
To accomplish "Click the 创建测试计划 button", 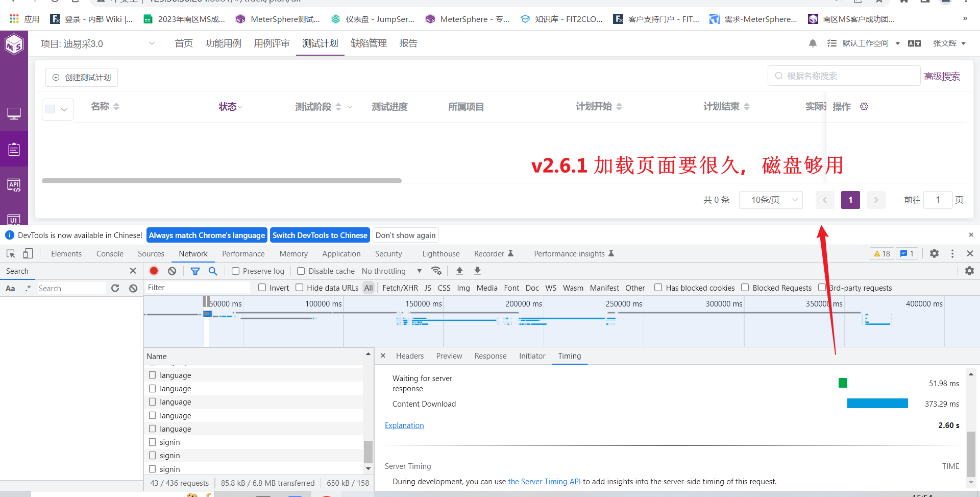I will [81, 77].
